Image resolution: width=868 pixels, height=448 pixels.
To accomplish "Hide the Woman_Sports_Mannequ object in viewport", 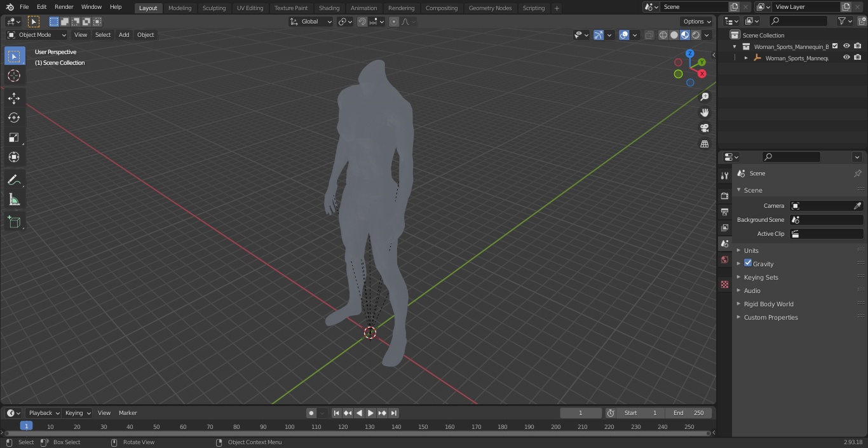I will pos(846,57).
